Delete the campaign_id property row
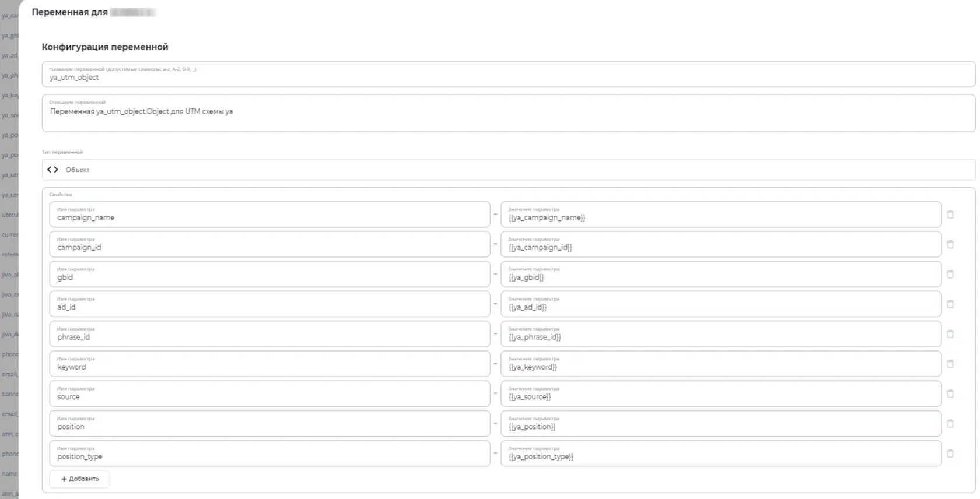Screen dimensions: 980x499 (950, 244)
